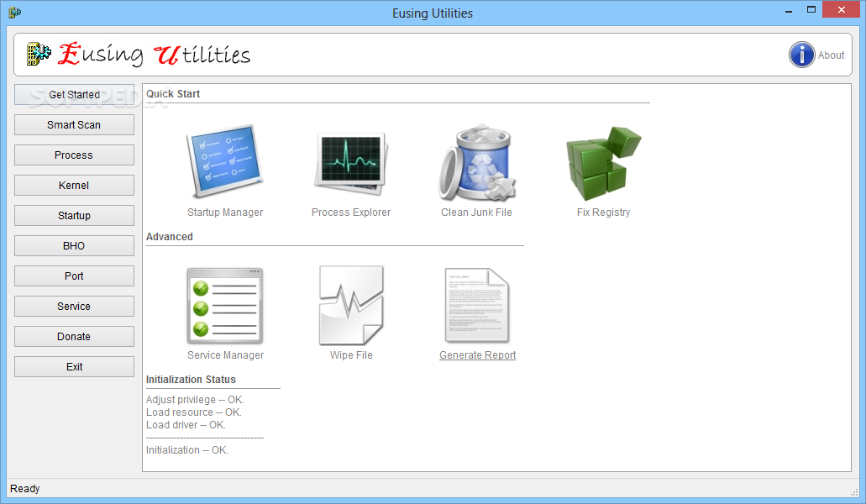
Task: Click the 'Load driver -- OK.' line
Action: click(186, 425)
